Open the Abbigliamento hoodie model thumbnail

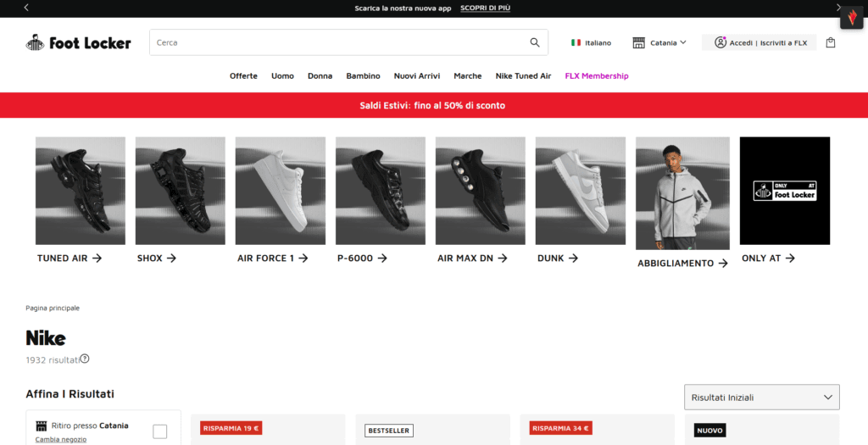coord(682,193)
